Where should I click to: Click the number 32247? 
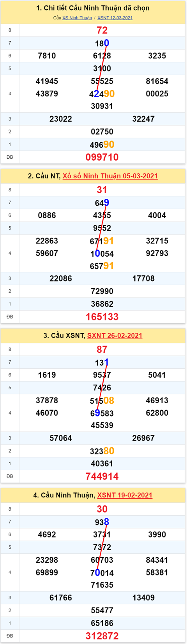click(143, 119)
